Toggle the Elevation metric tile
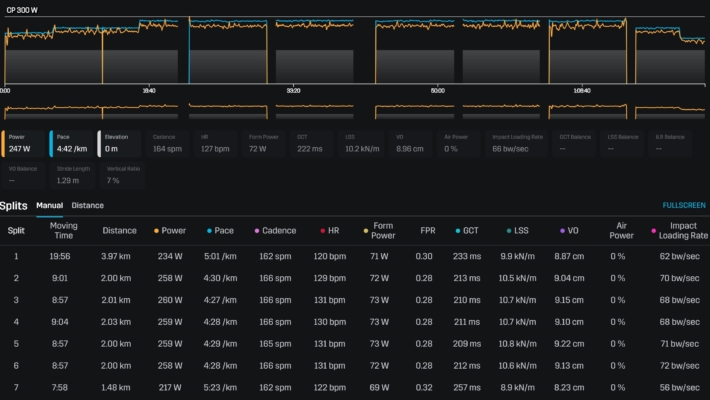This screenshot has width=710, height=400. coord(121,143)
